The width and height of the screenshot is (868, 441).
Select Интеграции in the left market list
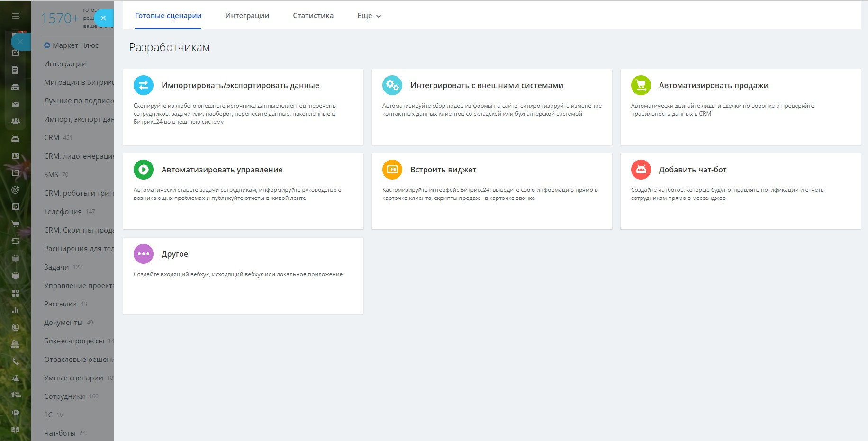click(65, 64)
